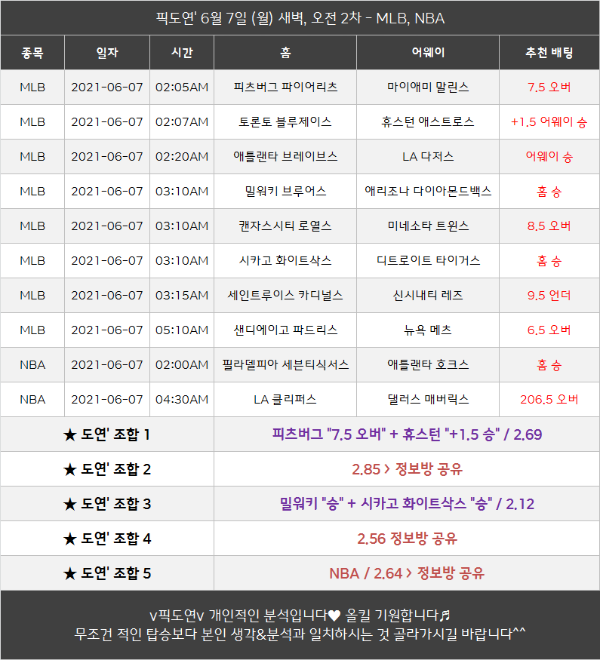Click the time cell '04:30AM'
The width and height of the screenshot is (600, 660).
pyautogui.click(x=182, y=399)
